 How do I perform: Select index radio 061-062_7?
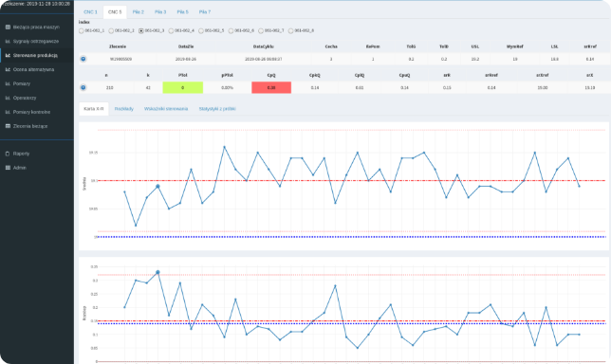[261, 30]
